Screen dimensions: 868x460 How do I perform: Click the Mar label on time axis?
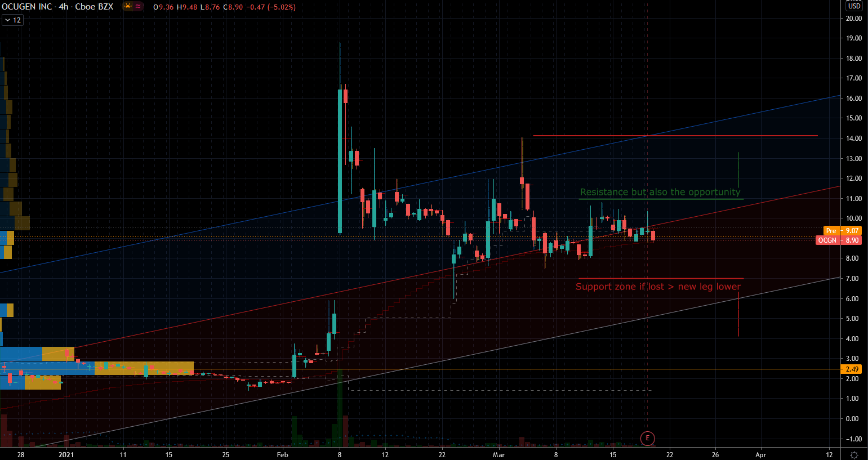tap(498, 455)
